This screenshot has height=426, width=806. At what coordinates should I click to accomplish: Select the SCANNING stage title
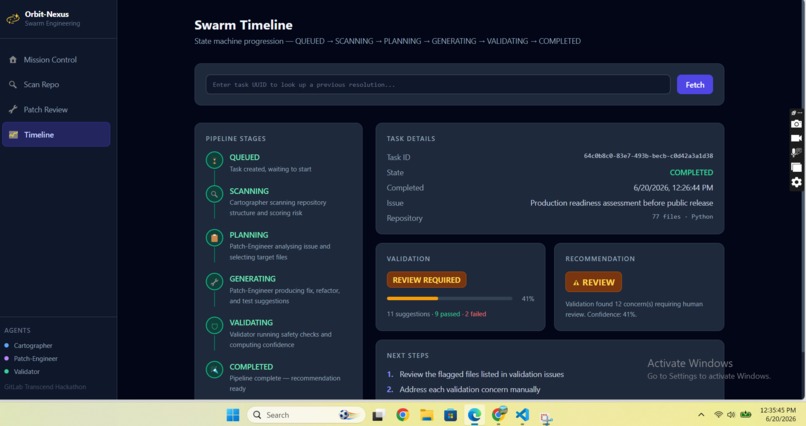click(249, 191)
